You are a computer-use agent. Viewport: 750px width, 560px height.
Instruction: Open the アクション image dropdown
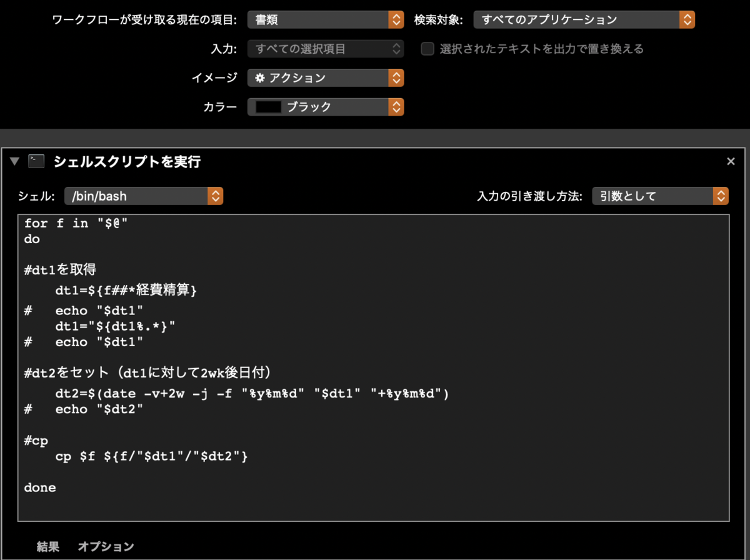[x=326, y=78]
